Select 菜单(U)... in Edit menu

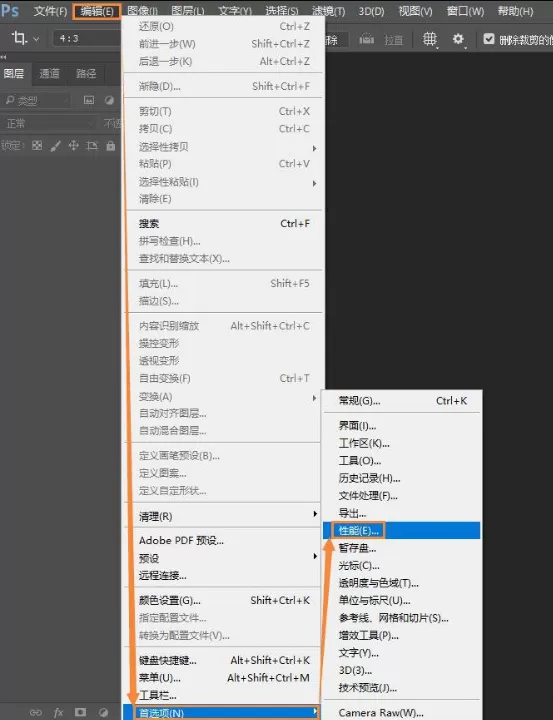(x=223, y=678)
